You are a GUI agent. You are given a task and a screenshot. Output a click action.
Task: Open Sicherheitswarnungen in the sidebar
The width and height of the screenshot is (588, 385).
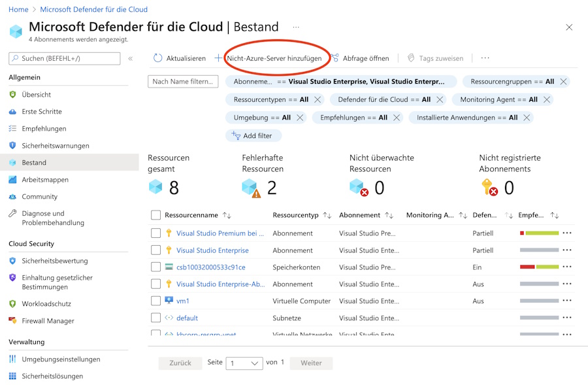point(56,146)
